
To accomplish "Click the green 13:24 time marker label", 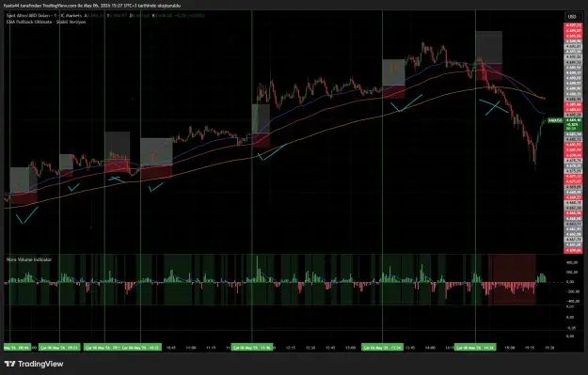I will [383, 348].
